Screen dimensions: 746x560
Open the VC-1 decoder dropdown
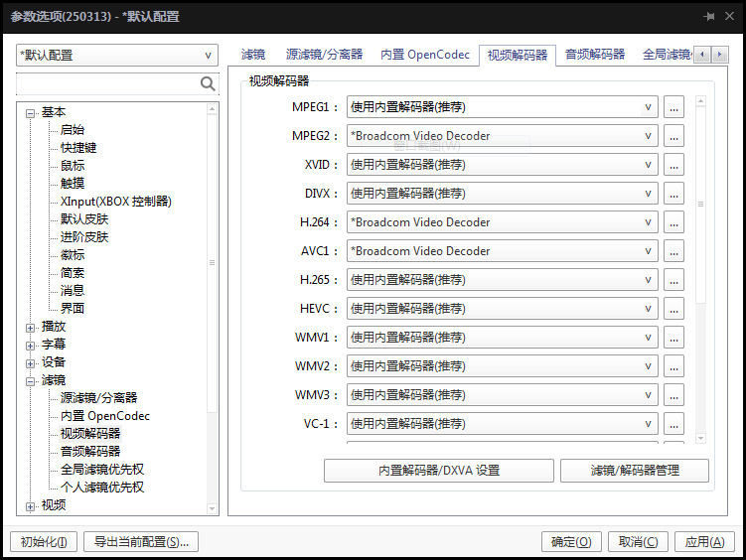coord(502,424)
